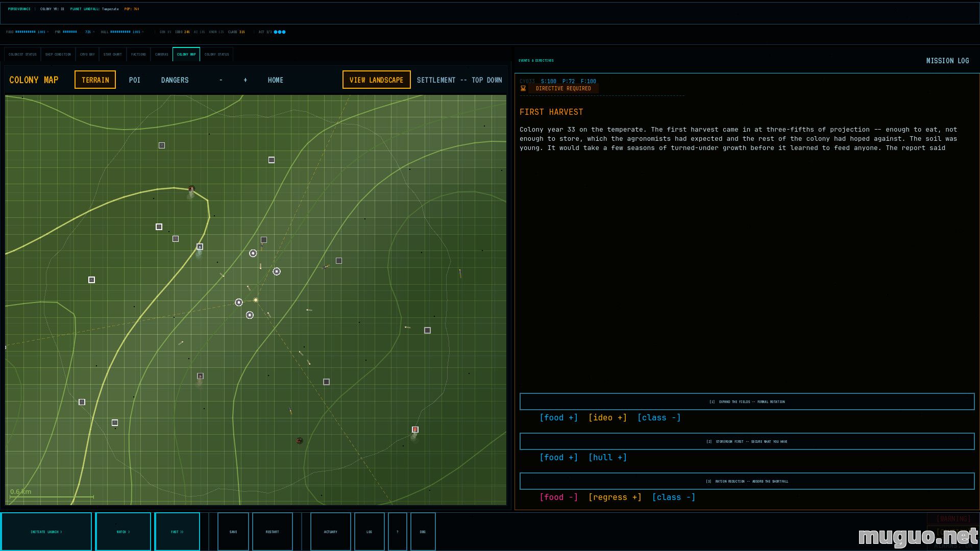Choose directive 1 Expand the Fields

747,402
